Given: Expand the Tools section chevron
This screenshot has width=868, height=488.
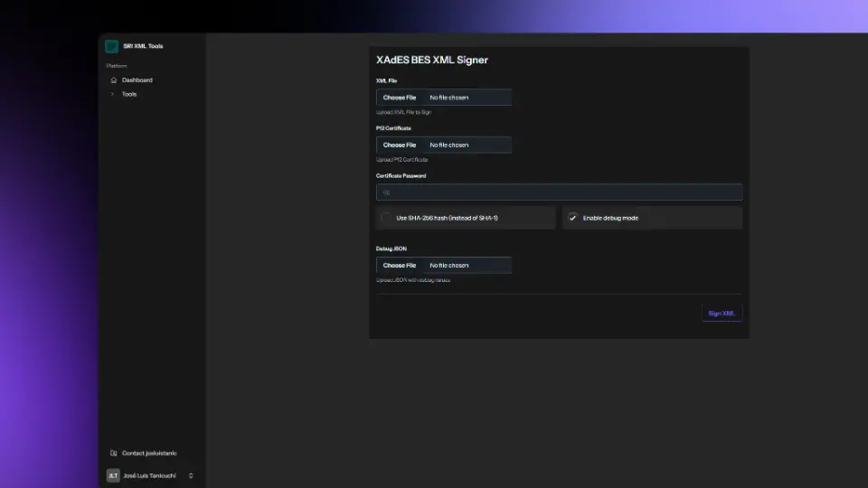Looking at the screenshot, I should tap(112, 94).
